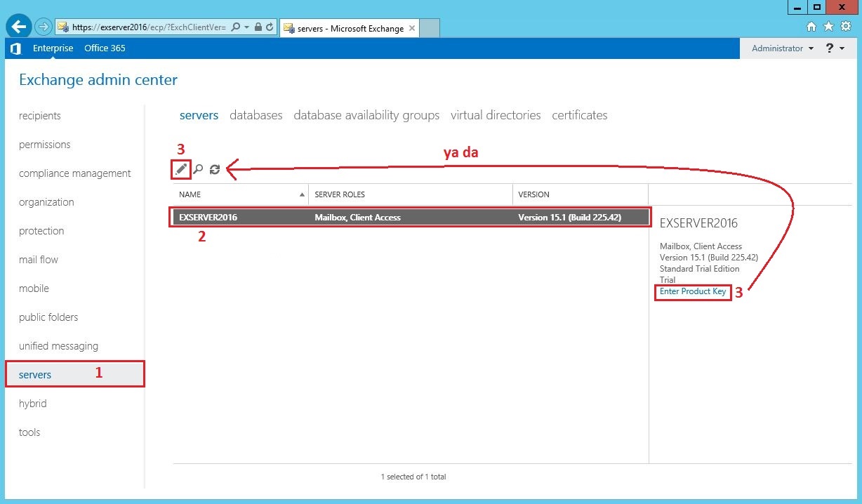Viewport: 862px width, 504px height.
Task: Open recipients in the left navigation
Action: (40, 116)
